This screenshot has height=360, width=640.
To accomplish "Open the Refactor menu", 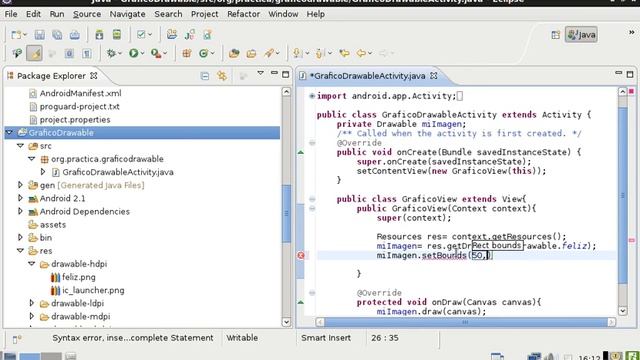I will pyautogui.click(x=244, y=14).
